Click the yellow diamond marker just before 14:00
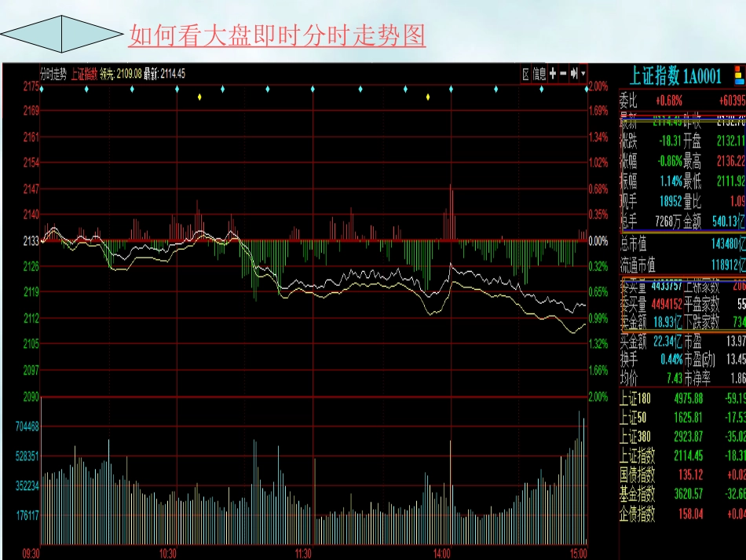 (428, 97)
